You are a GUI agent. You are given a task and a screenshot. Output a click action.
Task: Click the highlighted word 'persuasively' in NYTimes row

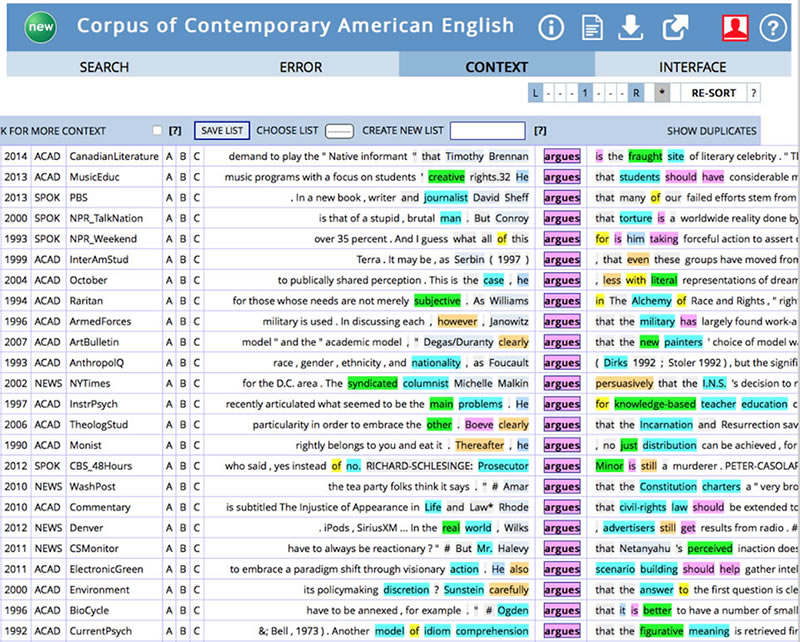click(x=624, y=383)
